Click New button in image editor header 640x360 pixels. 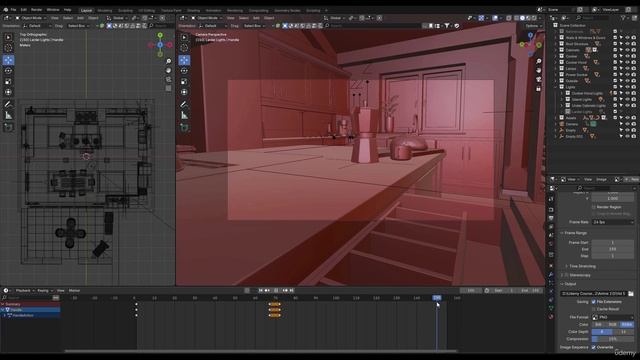[x=634, y=179]
